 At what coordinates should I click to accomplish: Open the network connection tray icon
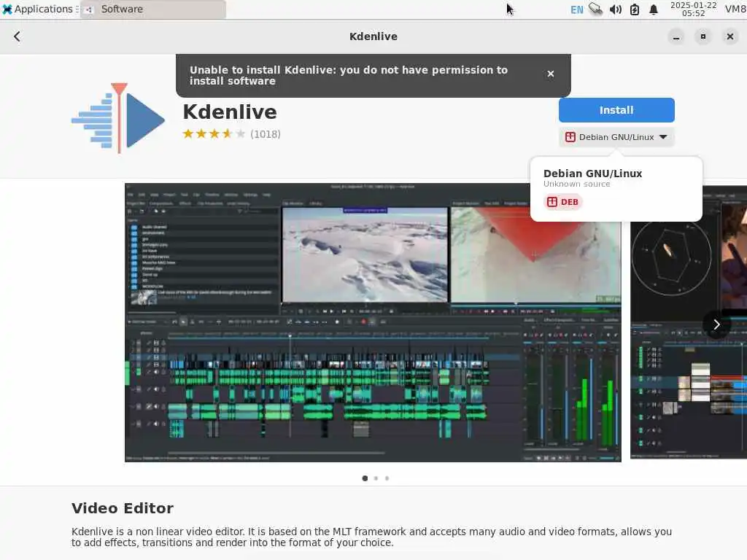(595, 9)
